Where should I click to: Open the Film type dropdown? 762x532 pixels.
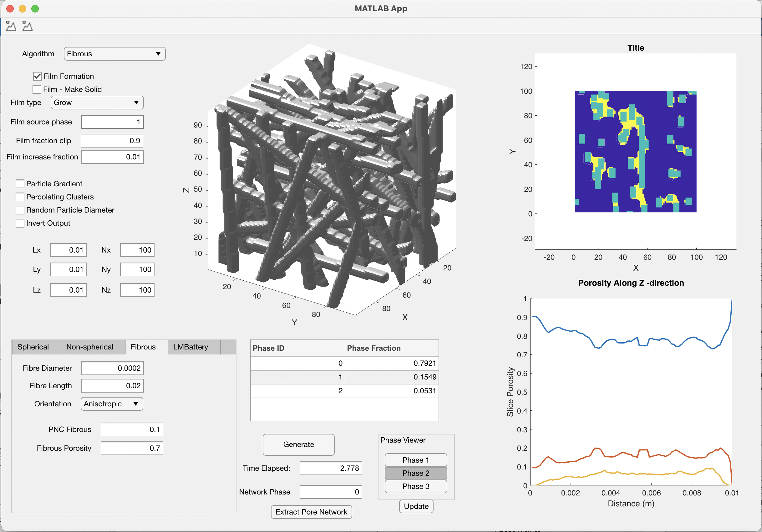pyautogui.click(x=97, y=103)
